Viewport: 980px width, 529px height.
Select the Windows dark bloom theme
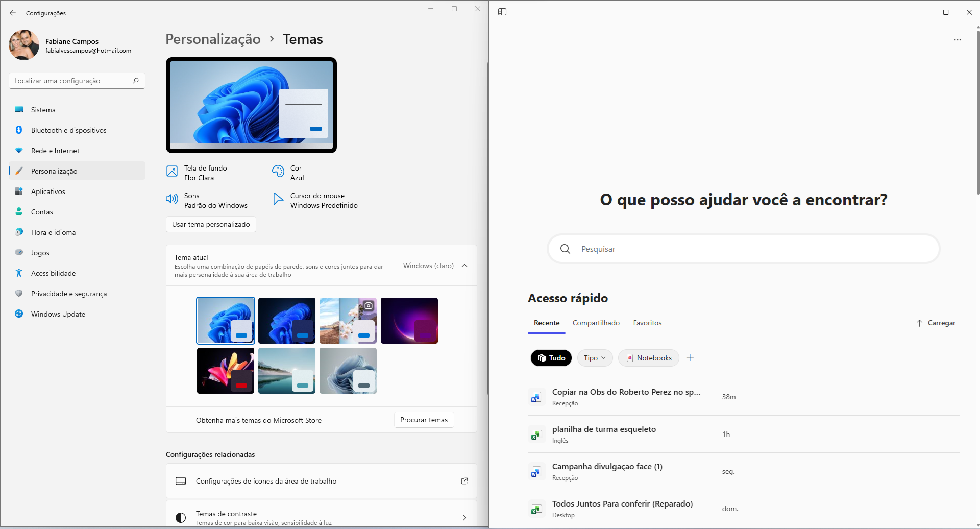[287, 321]
